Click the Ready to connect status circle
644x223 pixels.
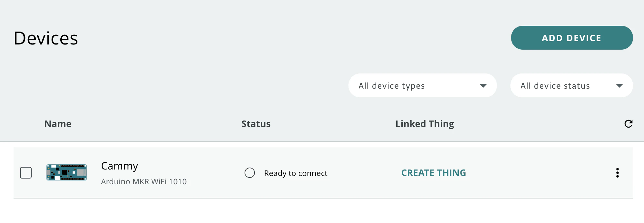[250, 173]
